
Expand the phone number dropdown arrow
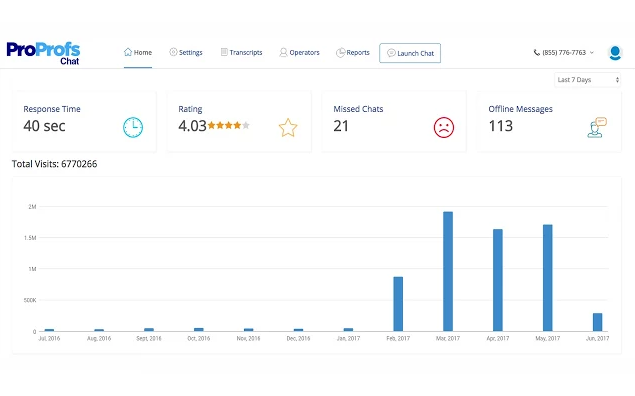click(x=592, y=53)
